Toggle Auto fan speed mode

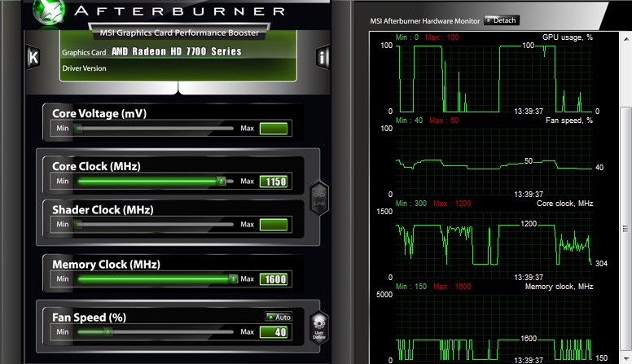tap(279, 318)
